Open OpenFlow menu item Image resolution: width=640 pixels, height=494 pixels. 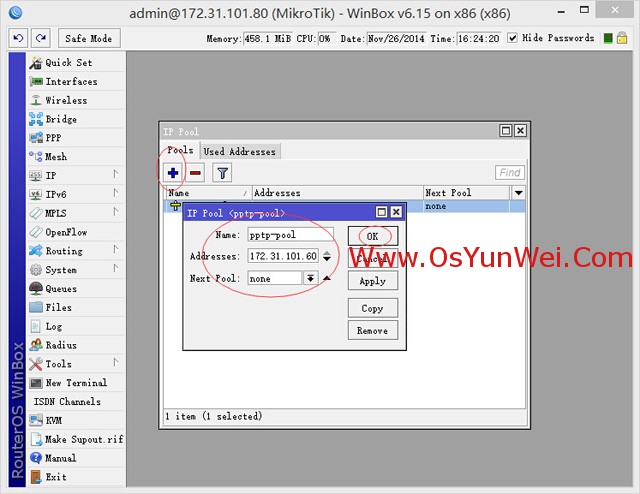76,232
